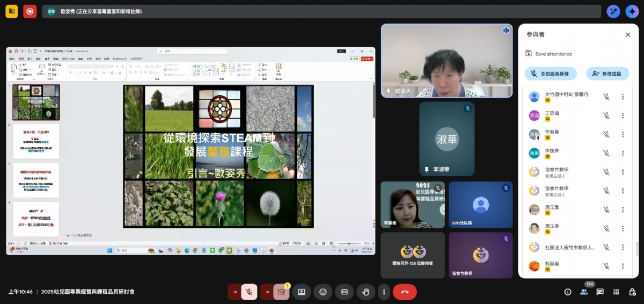Viewport: 644px width, 304px height.
Task: Open the activities grid icon
Action: (x=616, y=292)
